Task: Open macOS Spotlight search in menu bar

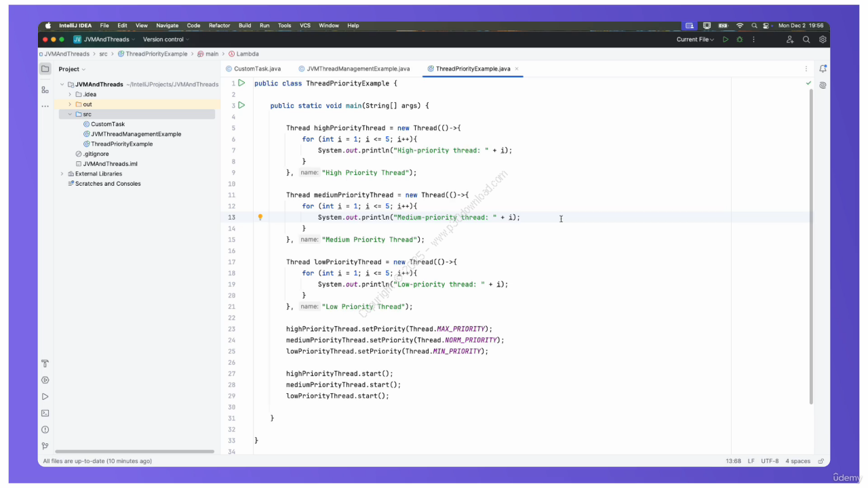Action: click(x=754, y=26)
